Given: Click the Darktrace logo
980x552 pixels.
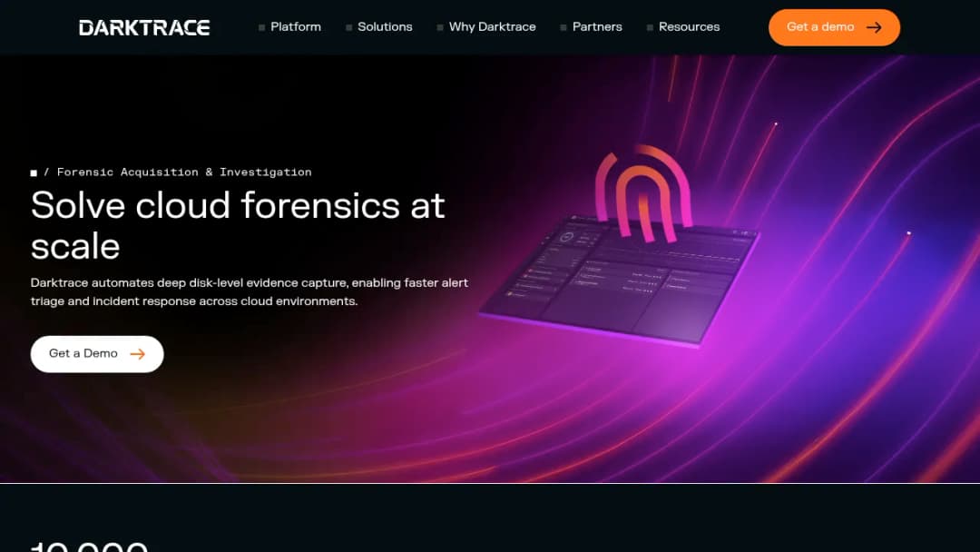Looking at the screenshot, I should 144,27.
